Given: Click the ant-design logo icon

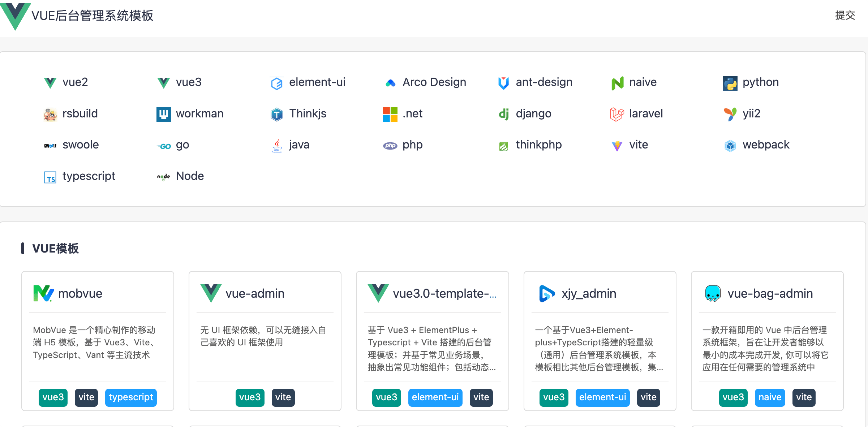Looking at the screenshot, I should pos(504,83).
